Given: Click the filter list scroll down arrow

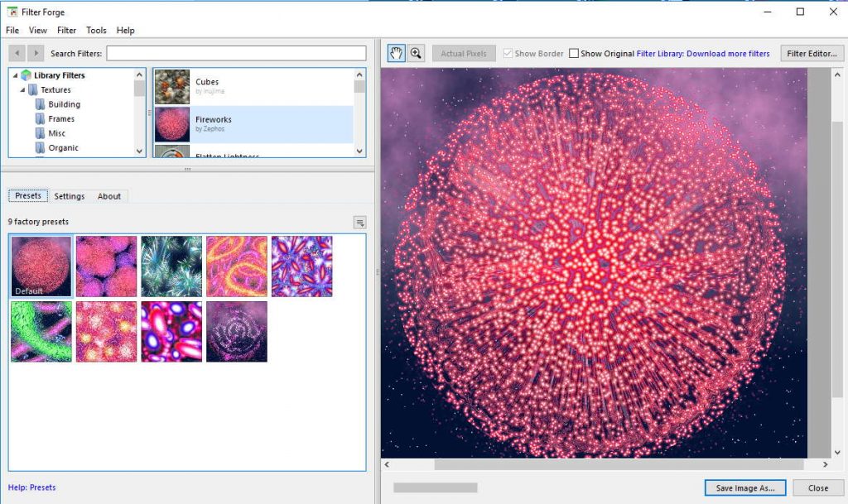Looking at the screenshot, I should coord(359,151).
